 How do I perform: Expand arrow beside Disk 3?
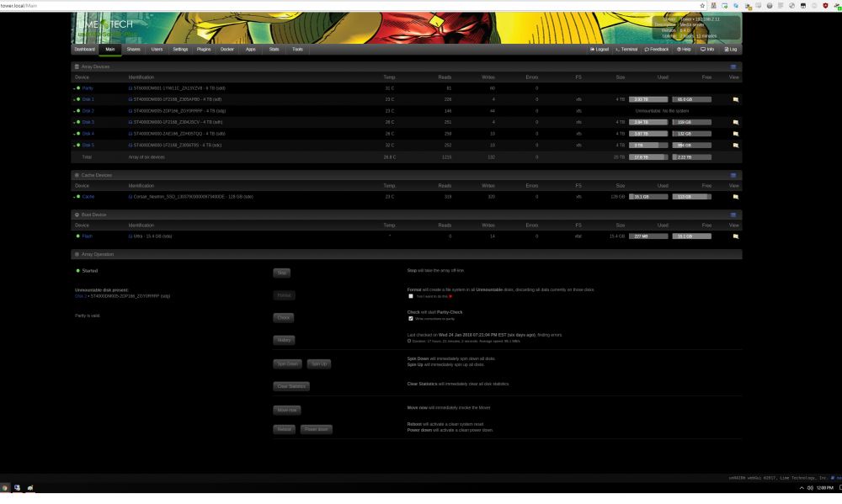pyautogui.click(x=74, y=122)
